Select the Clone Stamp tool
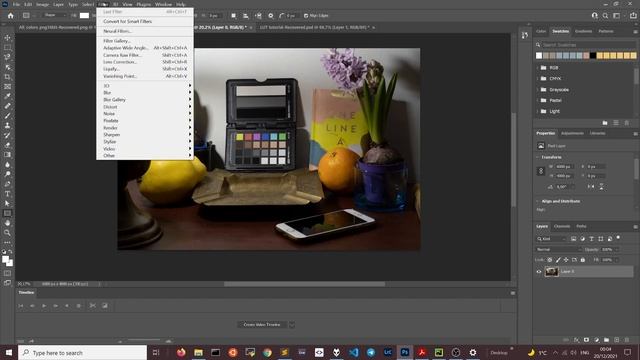Screen dimensions: 640x360 pyautogui.click(x=7, y=126)
